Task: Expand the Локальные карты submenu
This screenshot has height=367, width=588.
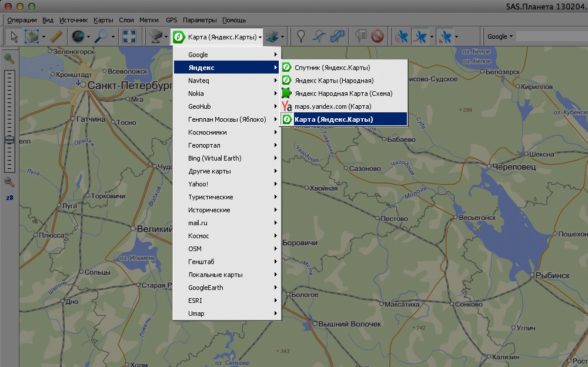Action: [x=227, y=275]
